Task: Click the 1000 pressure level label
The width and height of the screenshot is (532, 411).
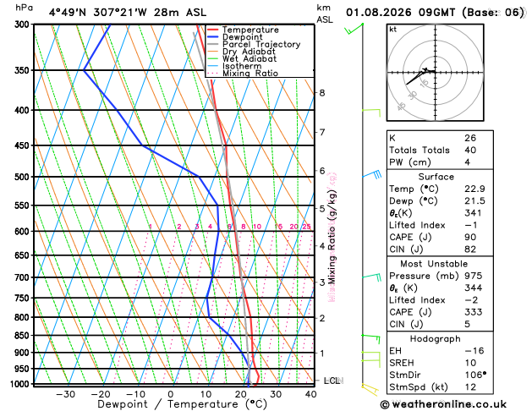Action: pos(20,384)
